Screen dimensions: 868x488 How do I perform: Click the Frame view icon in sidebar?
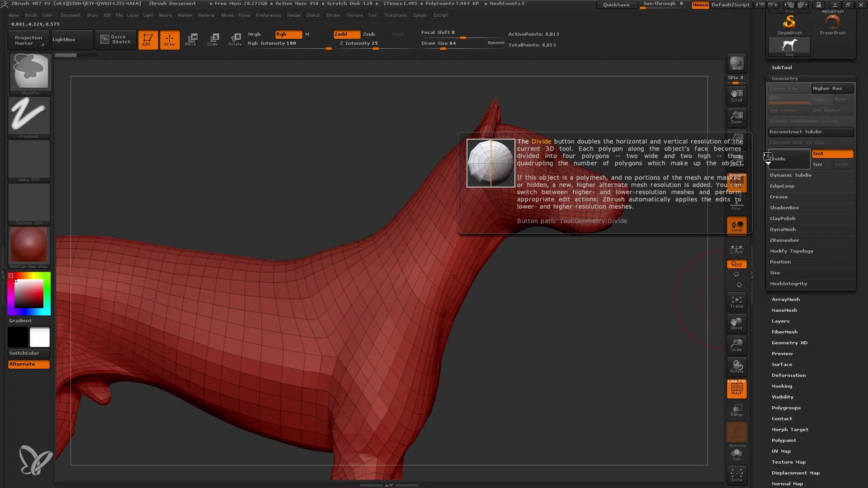click(737, 303)
